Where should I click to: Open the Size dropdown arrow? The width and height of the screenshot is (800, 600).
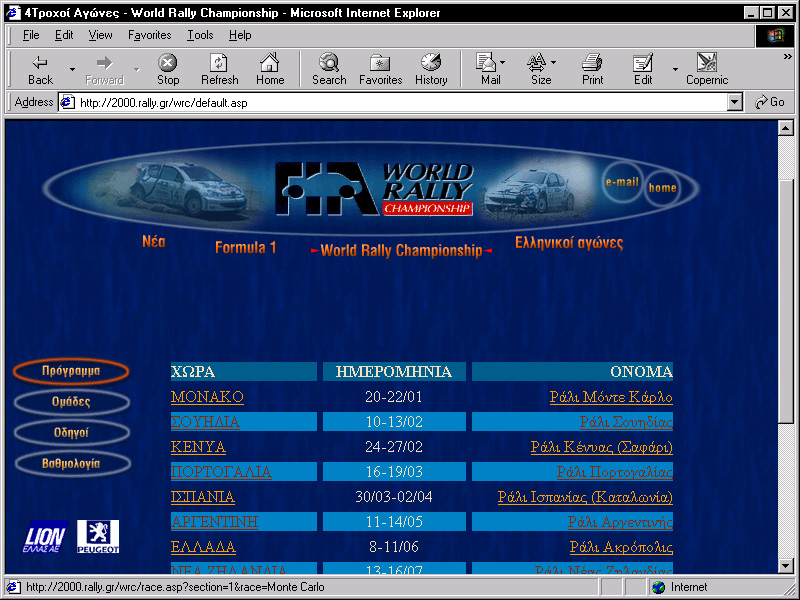click(x=554, y=62)
